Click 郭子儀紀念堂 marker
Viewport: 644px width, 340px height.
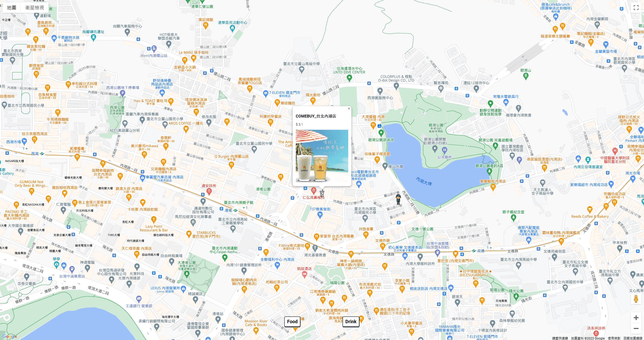(x=513, y=218)
